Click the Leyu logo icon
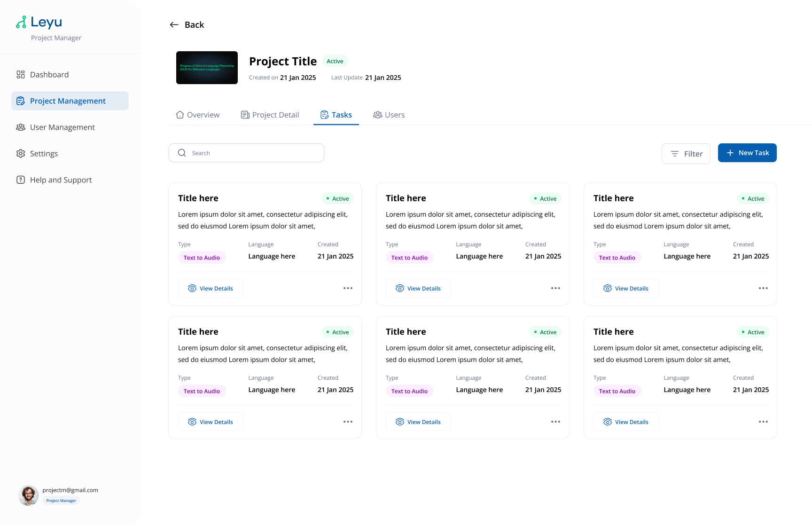This screenshot has width=812, height=525. click(x=21, y=22)
